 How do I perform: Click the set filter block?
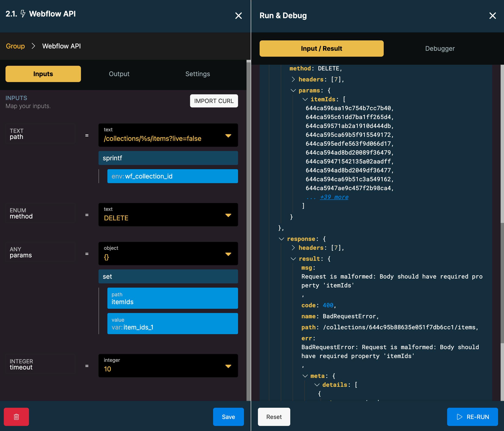[x=168, y=276]
